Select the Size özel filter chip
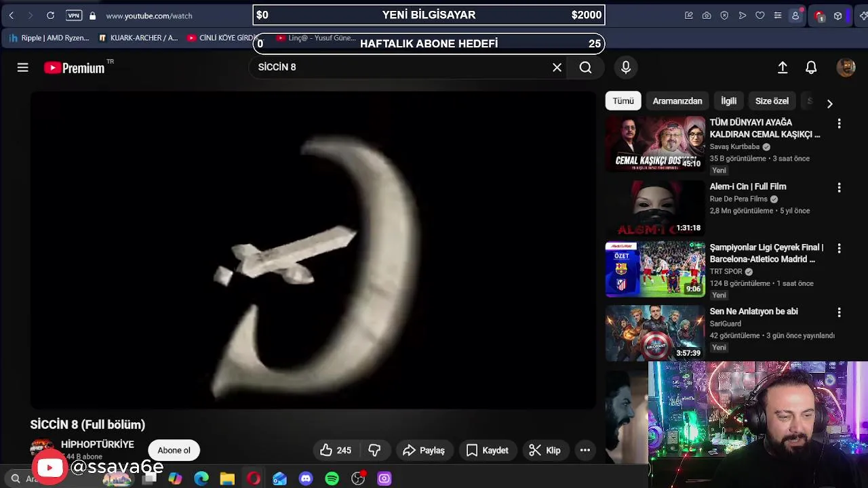 point(772,101)
